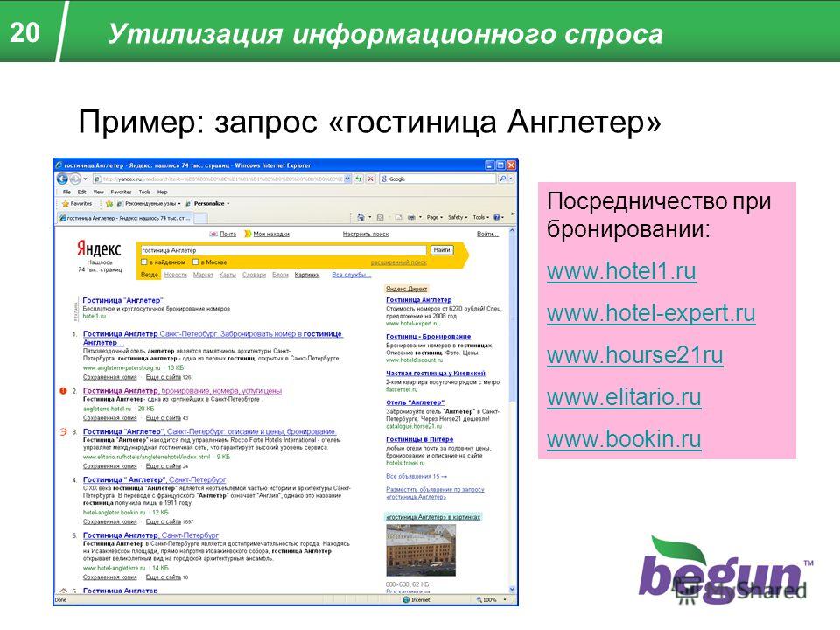Switch to the Маркет search tab
840x630 pixels.
coord(203,275)
